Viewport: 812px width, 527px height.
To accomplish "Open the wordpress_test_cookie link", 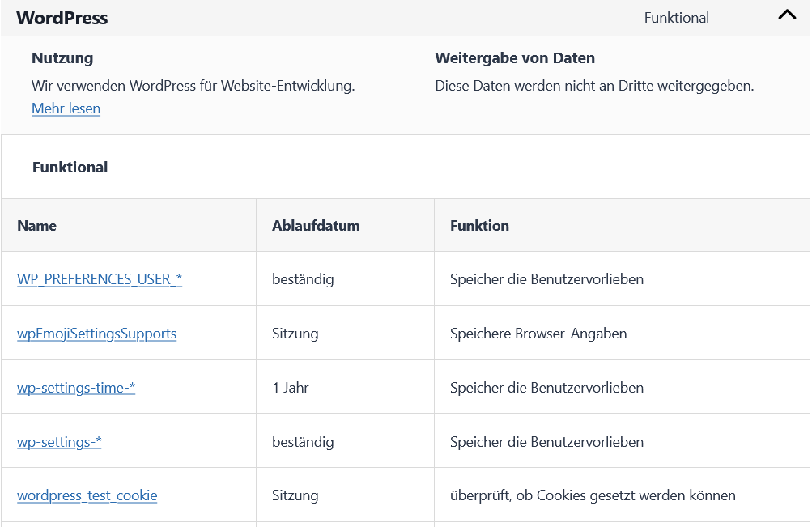I will click(87, 495).
